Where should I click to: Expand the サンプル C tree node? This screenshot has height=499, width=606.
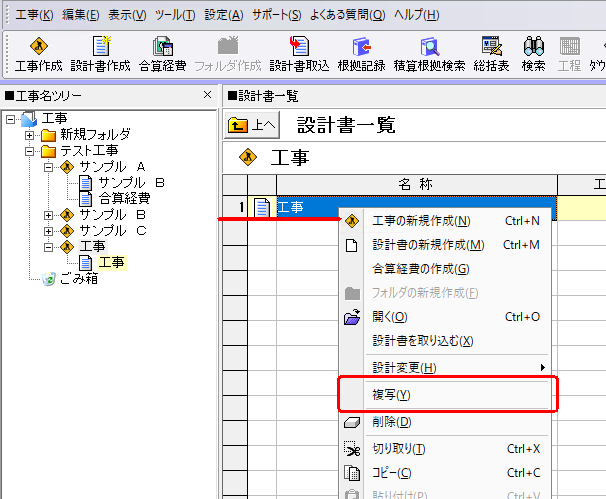click(48, 231)
